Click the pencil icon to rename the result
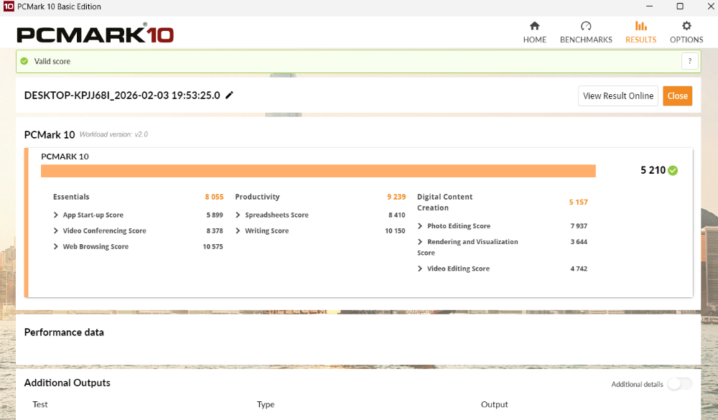The height and width of the screenshot is (420, 718). click(229, 95)
